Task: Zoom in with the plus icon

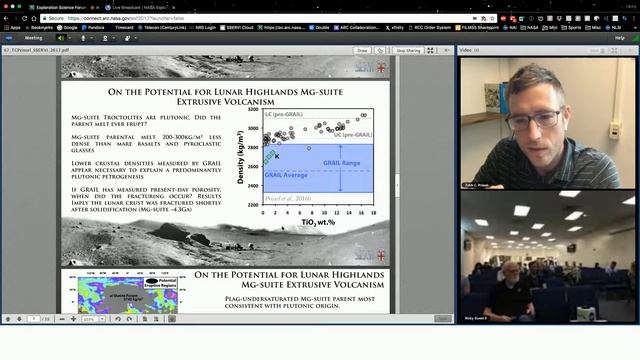Action: (73, 319)
